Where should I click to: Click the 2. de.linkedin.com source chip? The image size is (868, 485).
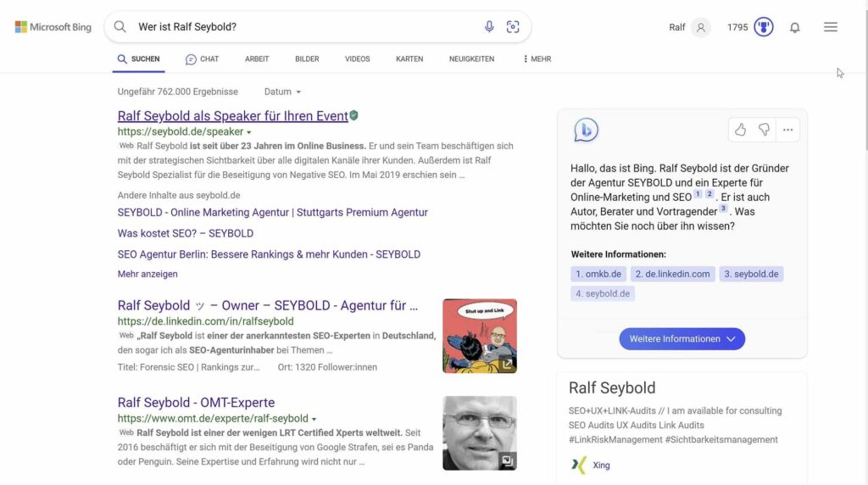[672, 274]
